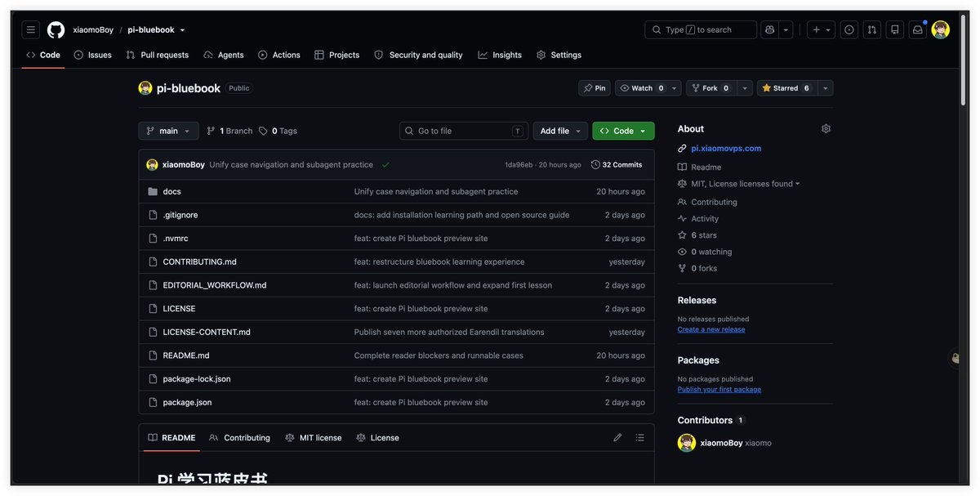Toggle Starred on this repository
980x496 pixels.
786,88
